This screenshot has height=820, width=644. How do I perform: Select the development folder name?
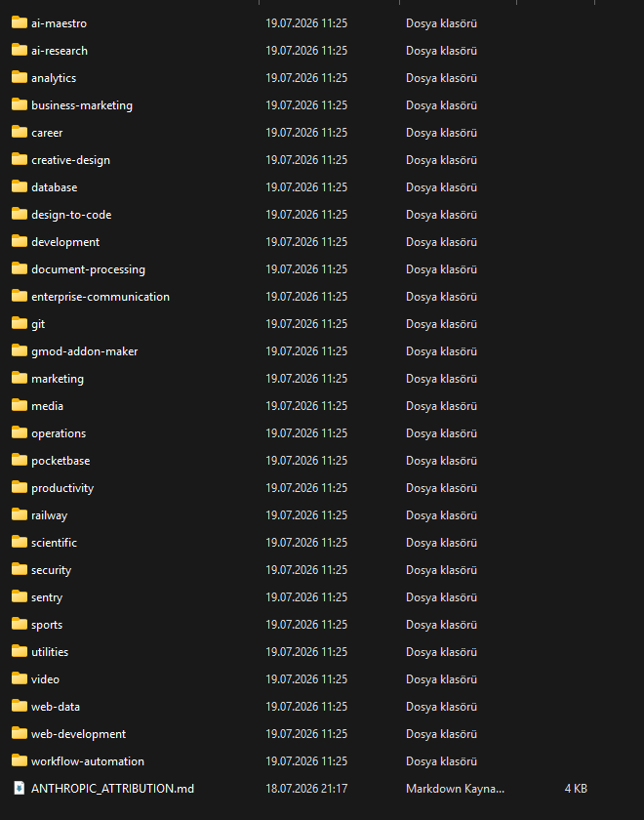coord(65,242)
